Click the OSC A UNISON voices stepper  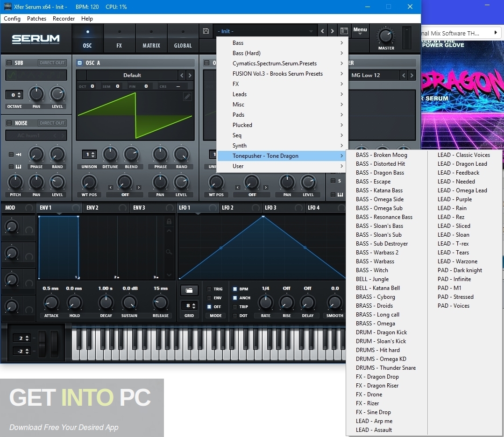pos(89,155)
